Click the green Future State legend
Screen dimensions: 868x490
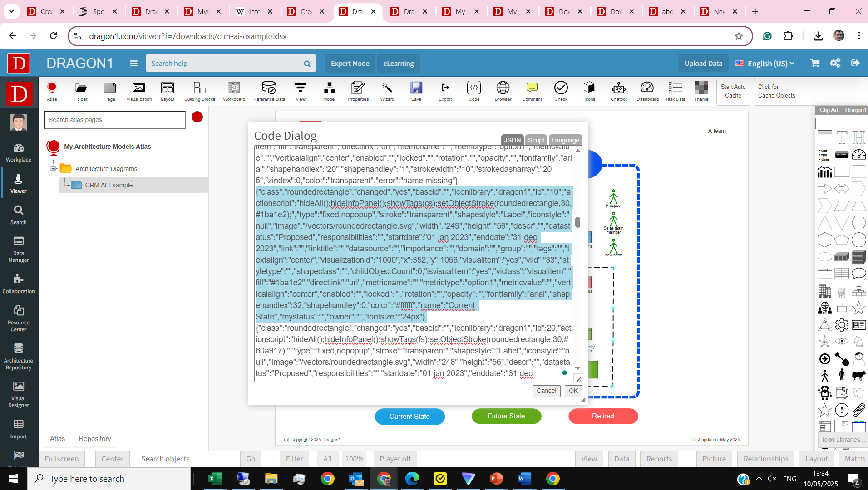pyautogui.click(x=506, y=416)
